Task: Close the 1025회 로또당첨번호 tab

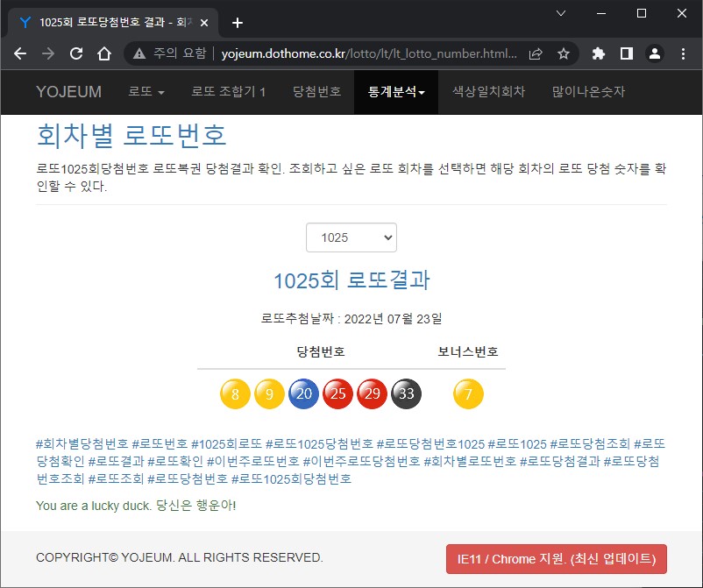Action: point(204,23)
